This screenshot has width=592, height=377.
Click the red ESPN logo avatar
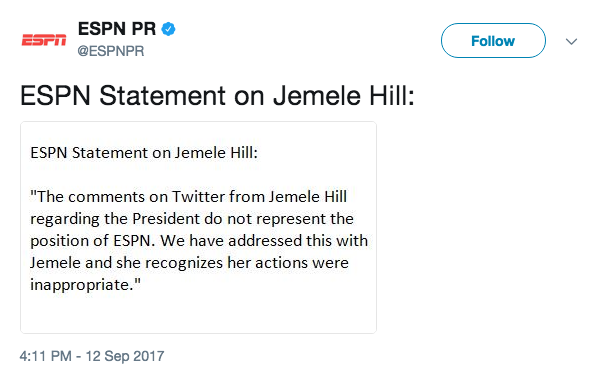[x=44, y=40]
